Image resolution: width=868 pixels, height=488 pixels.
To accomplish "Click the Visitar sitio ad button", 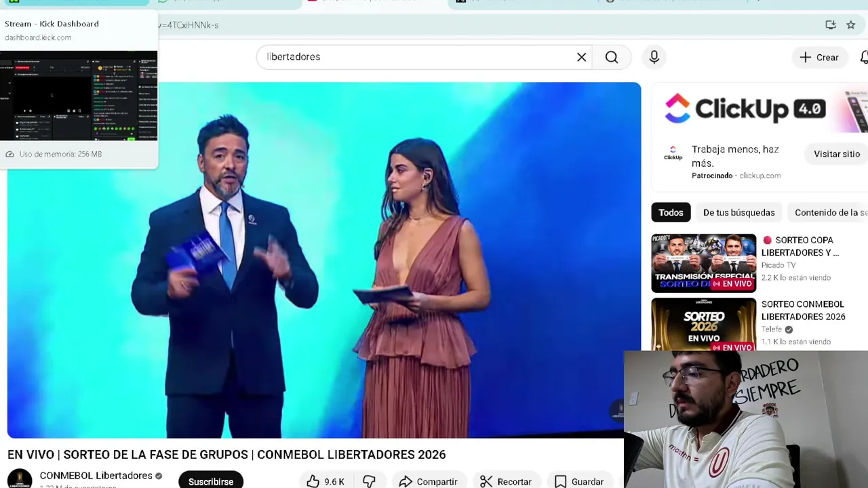I will [837, 154].
